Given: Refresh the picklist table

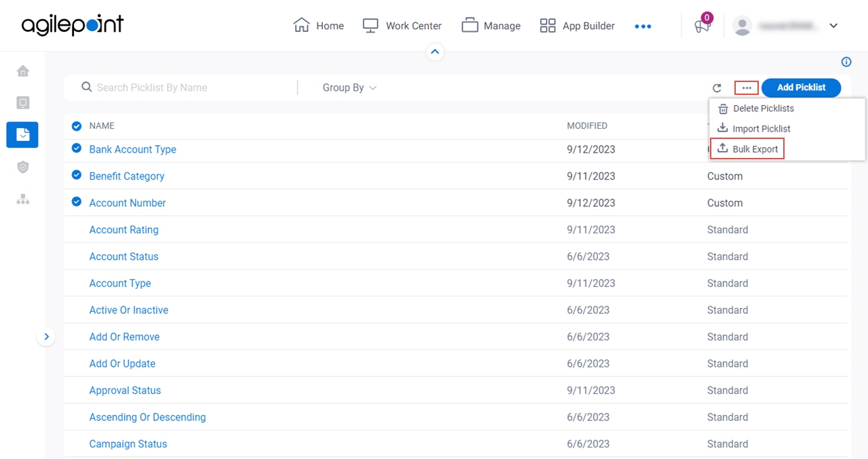Looking at the screenshot, I should tap(717, 88).
